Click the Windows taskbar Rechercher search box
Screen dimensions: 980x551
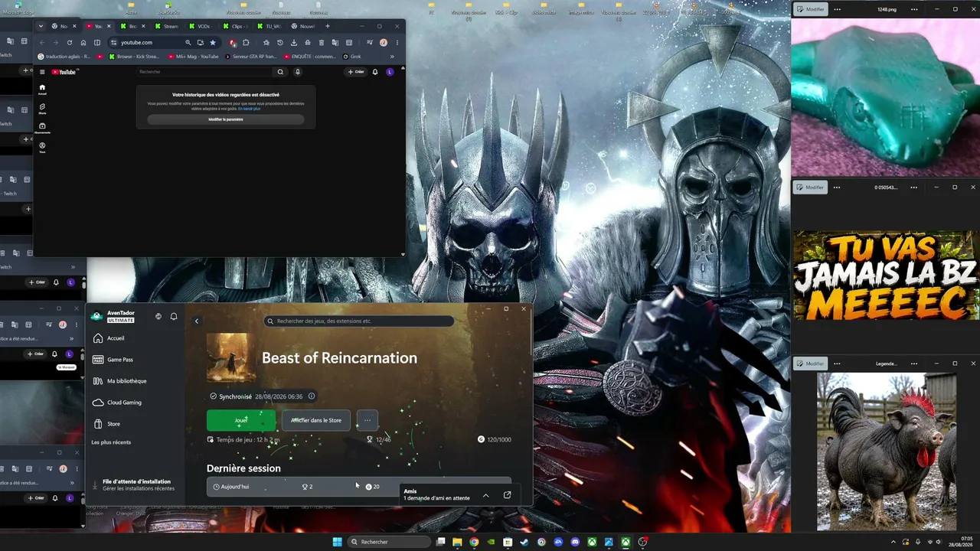click(390, 542)
